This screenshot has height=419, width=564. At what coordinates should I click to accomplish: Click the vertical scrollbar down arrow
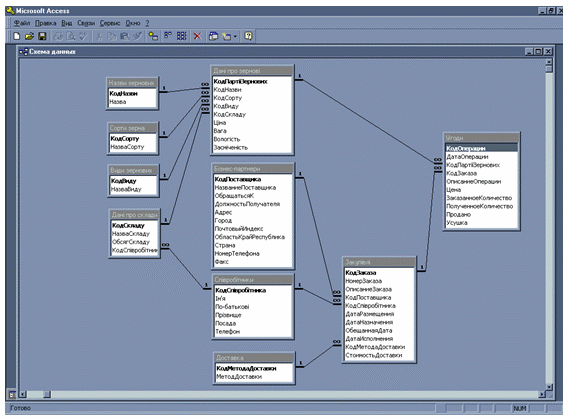click(x=549, y=387)
